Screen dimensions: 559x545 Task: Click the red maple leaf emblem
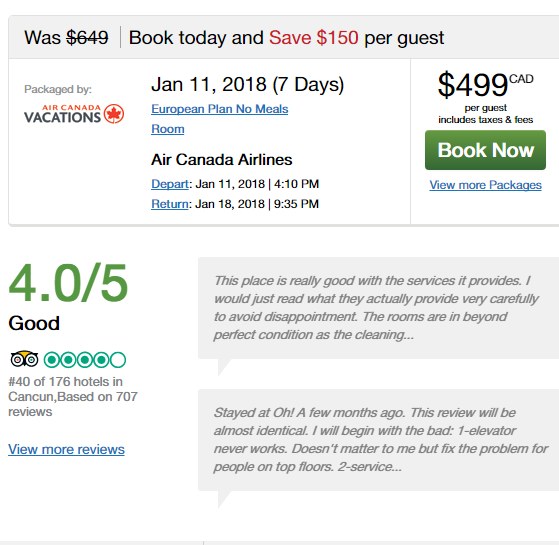[x=114, y=114]
